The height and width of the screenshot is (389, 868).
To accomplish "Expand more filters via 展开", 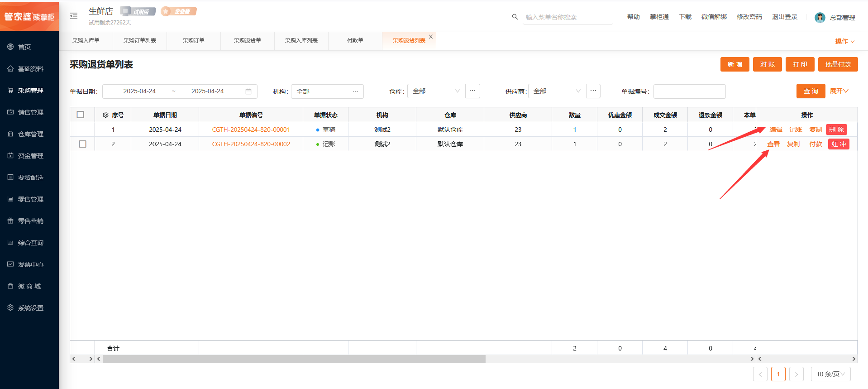I will coord(839,91).
